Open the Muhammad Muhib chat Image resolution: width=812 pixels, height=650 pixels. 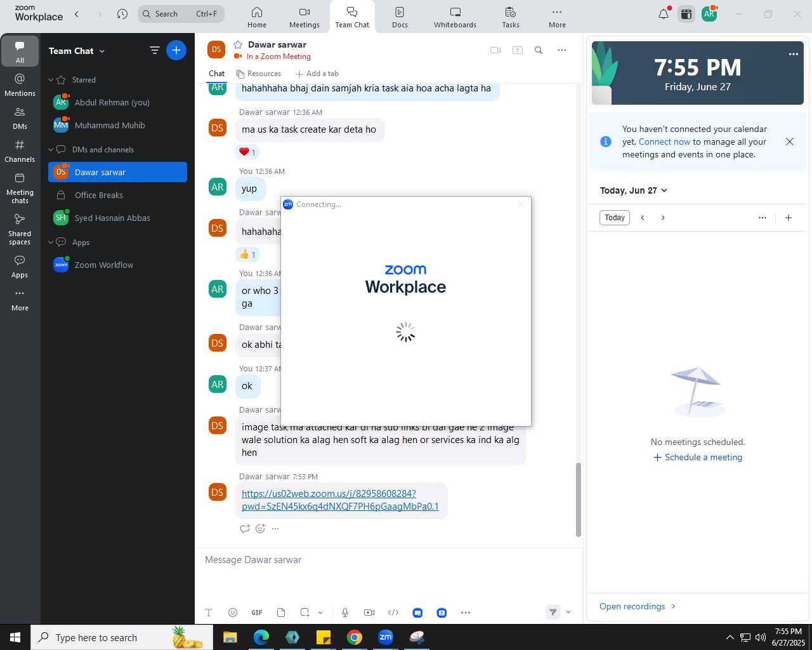click(x=117, y=125)
